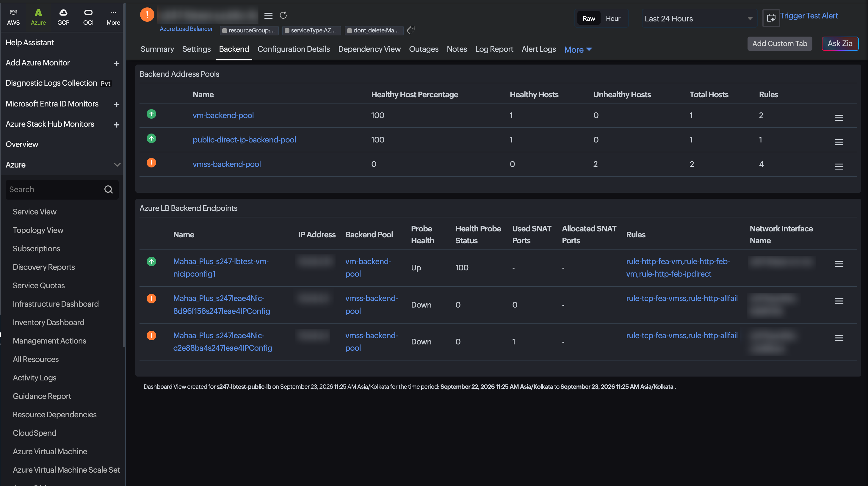Open row menu for public-direct-ip-backend-pool
868x486 pixels.
[x=839, y=142]
